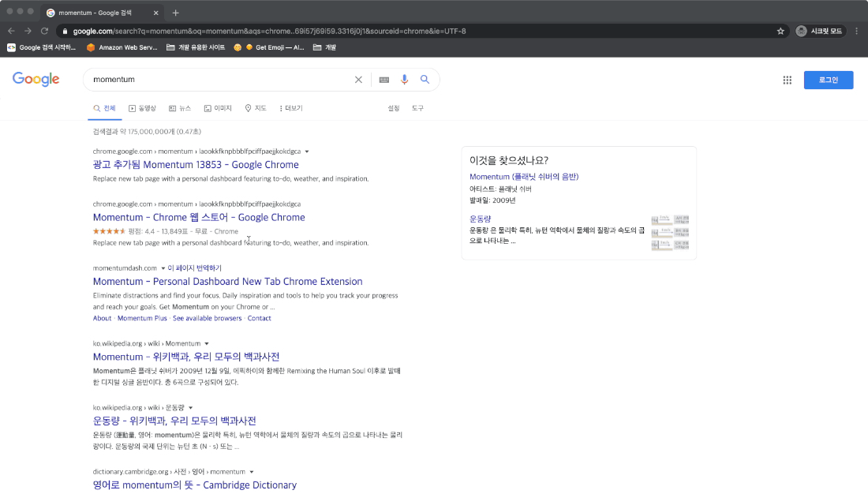Image resolution: width=868 pixels, height=494 pixels.
Task: Open 개발 유용한 사이트 bookmark folder
Action: tap(196, 47)
